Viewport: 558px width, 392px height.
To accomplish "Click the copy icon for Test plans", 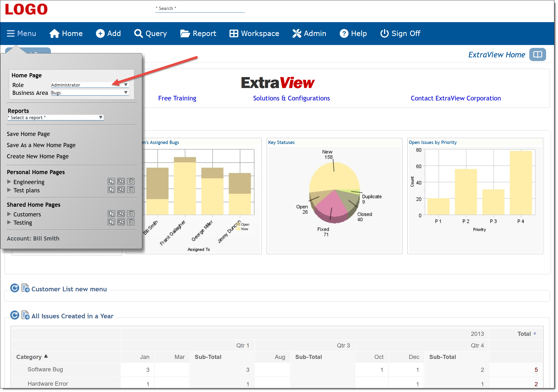I will [111, 190].
